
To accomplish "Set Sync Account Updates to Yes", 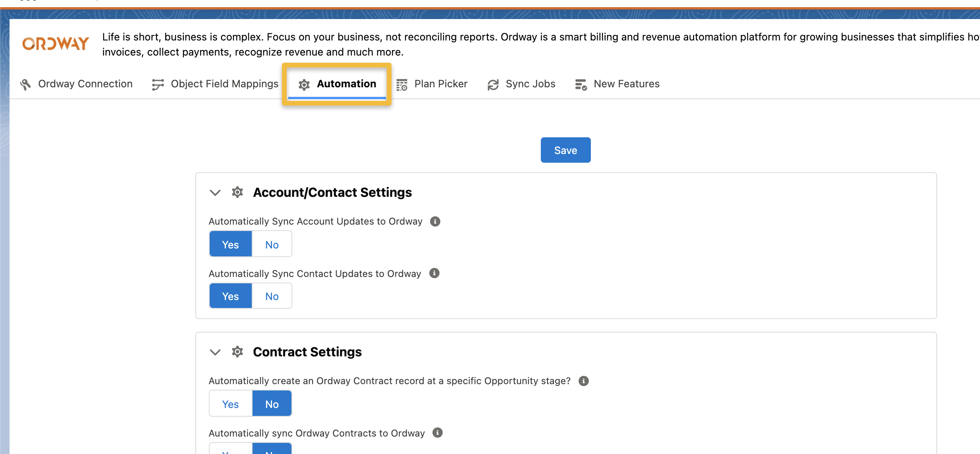I will (x=231, y=244).
